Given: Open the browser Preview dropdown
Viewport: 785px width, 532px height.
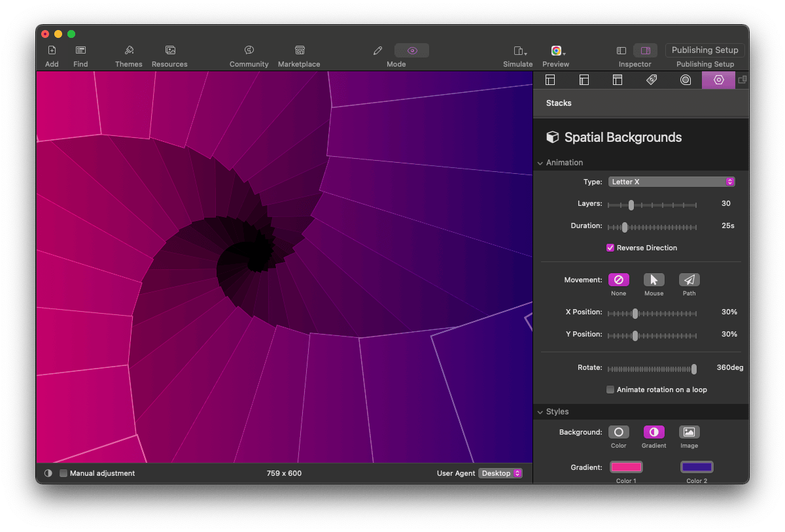Looking at the screenshot, I should 557,50.
